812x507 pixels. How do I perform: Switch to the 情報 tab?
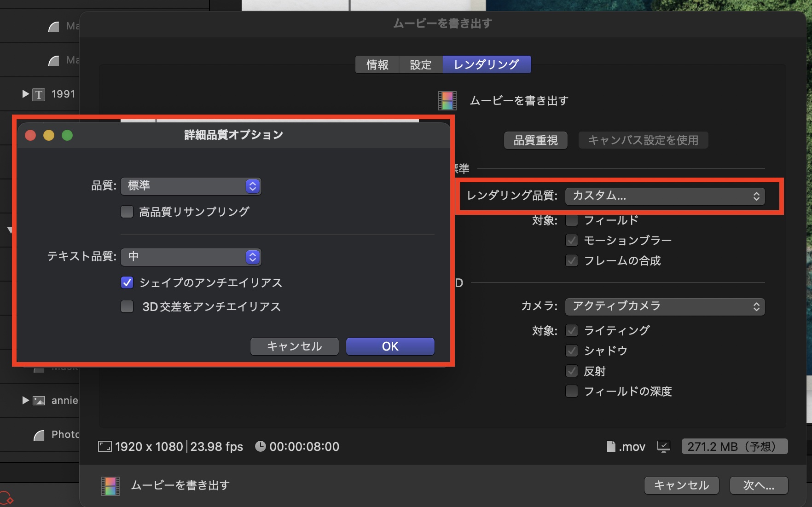click(377, 65)
